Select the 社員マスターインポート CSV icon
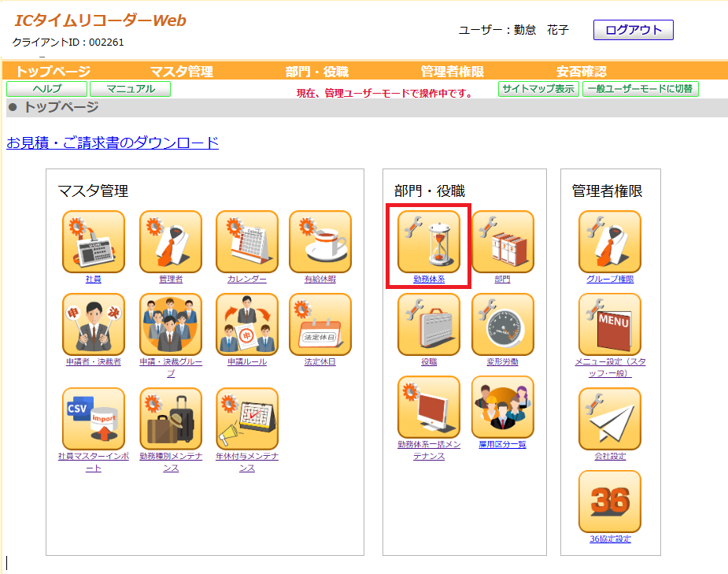Image resolution: width=728 pixels, height=574 pixels. 94,419
